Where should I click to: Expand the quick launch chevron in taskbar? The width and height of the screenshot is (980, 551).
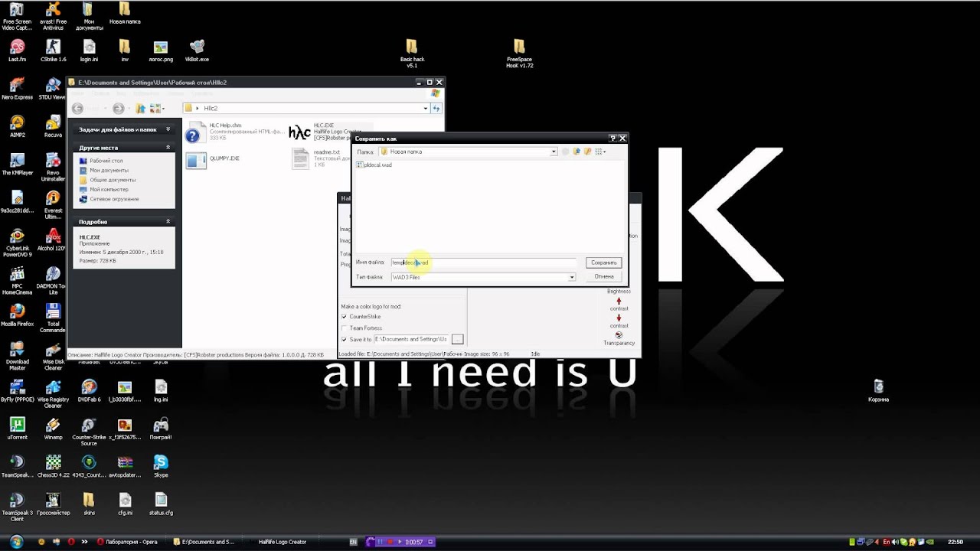(84, 542)
